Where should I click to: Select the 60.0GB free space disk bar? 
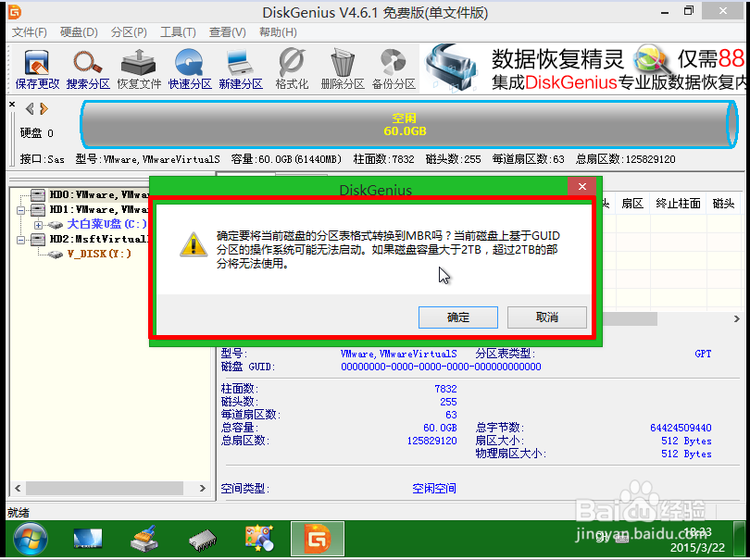[409, 124]
